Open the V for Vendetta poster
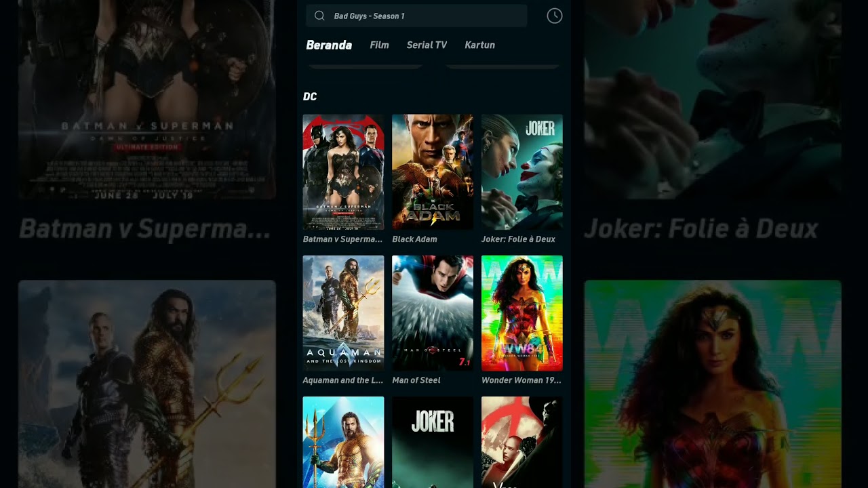This screenshot has height=488, width=868. tap(522, 442)
